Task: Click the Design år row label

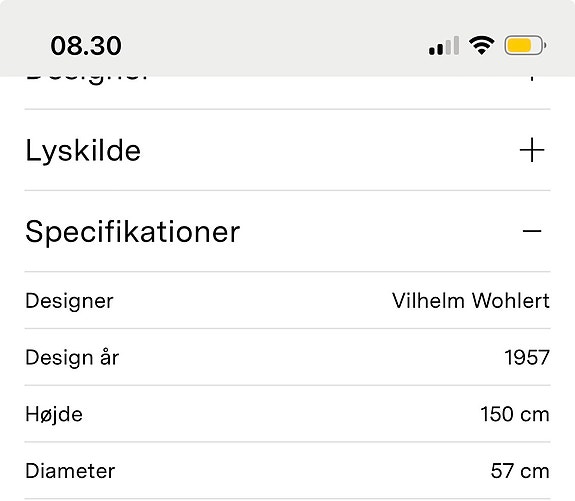Action: point(72,358)
